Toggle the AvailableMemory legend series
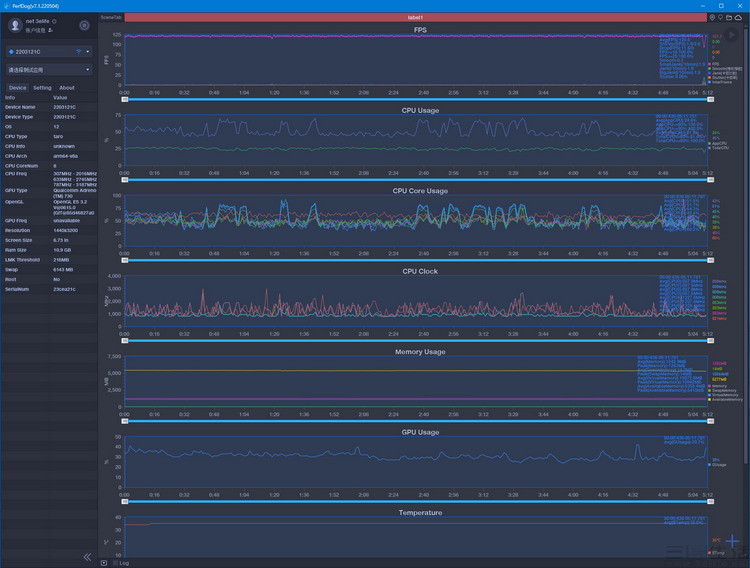The height and width of the screenshot is (568, 750). (725, 400)
